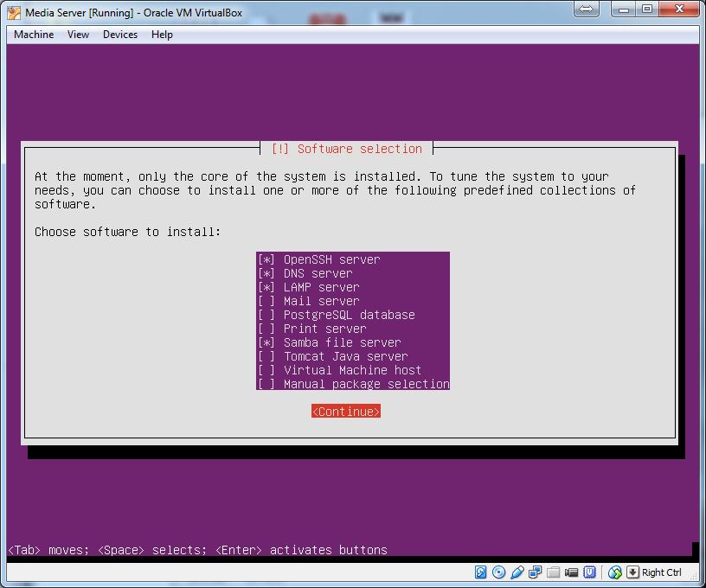Open the shared folders status icon
Image resolution: width=706 pixels, height=588 pixels.
click(554, 572)
